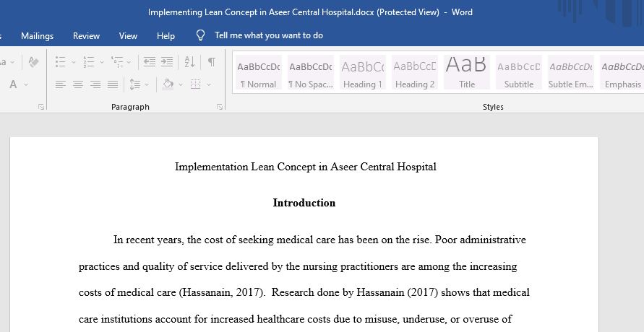Image resolution: width=644 pixels, height=332 pixels.
Task: Open the Review ribbon tab
Action: [x=86, y=36]
